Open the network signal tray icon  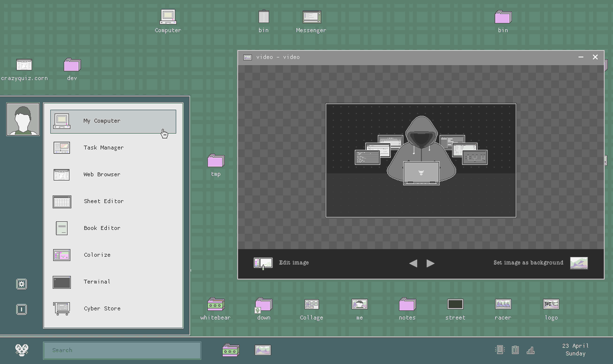pyautogui.click(x=530, y=350)
